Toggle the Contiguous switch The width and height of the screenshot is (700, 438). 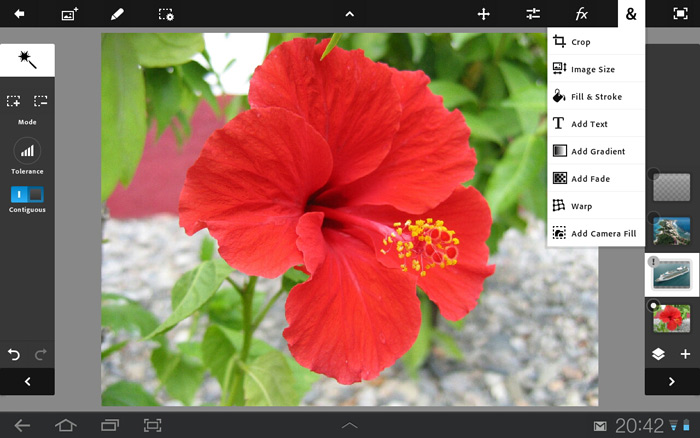point(27,193)
